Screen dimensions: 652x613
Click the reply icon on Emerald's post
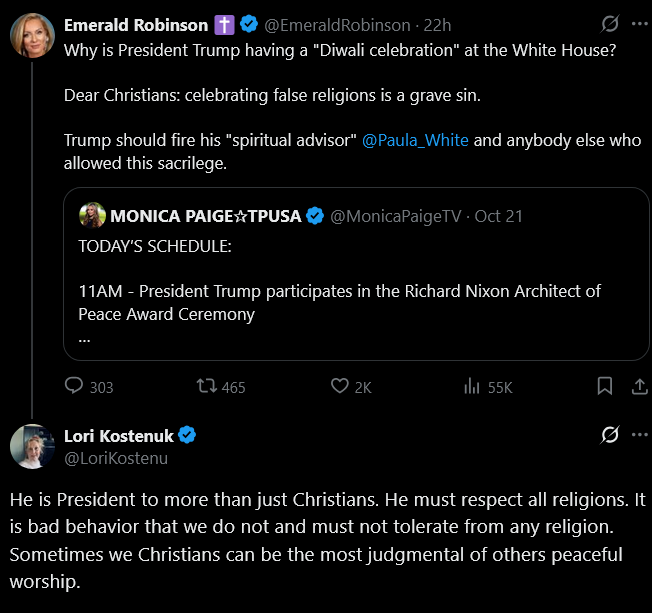[73, 387]
